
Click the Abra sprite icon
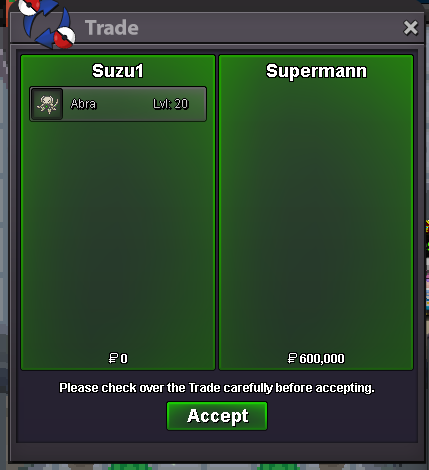tap(47, 104)
